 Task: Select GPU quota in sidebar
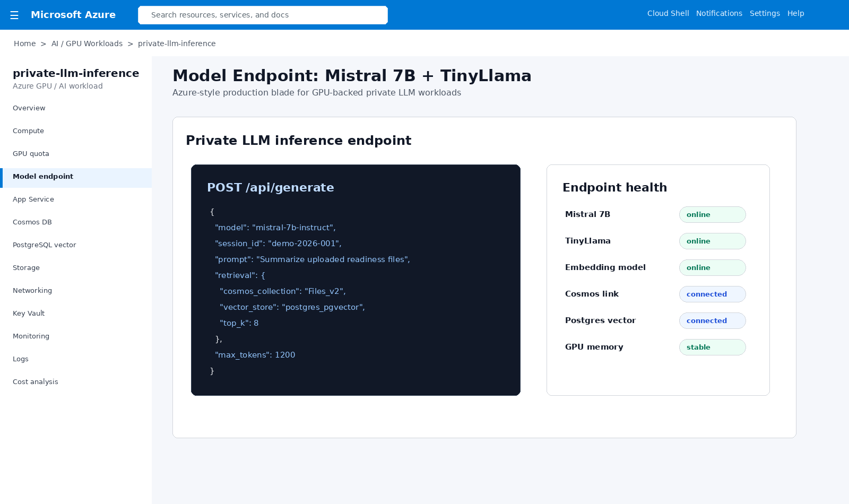tap(76, 154)
